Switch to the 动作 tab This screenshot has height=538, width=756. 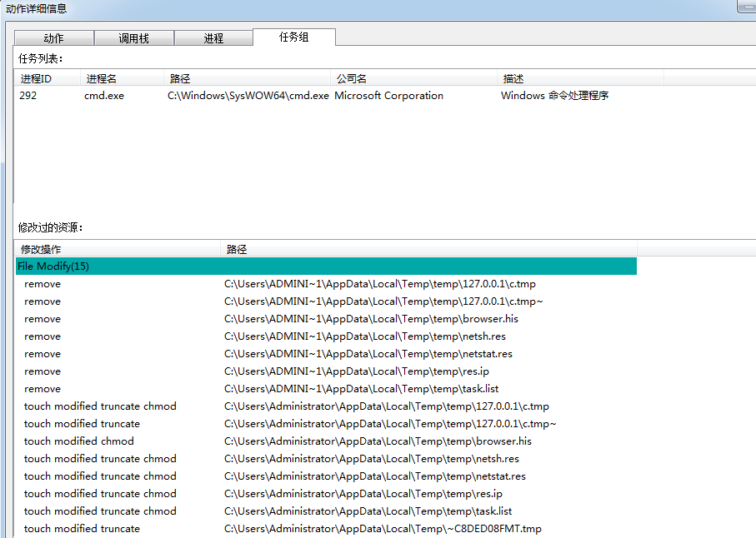(x=53, y=38)
